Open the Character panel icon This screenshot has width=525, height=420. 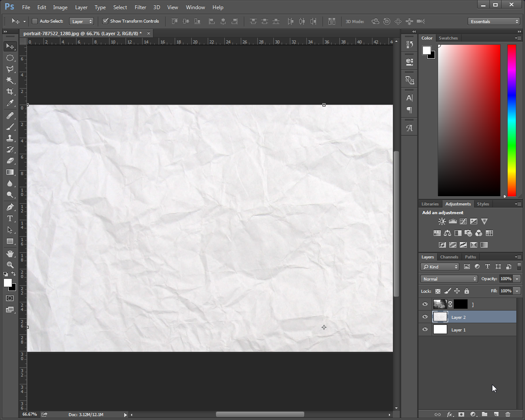point(409,98)
